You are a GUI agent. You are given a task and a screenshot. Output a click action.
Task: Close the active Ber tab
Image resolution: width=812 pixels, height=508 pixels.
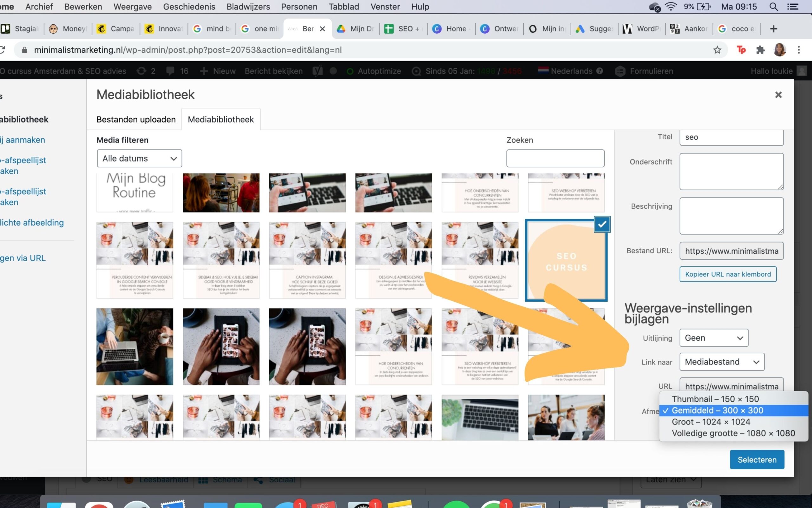323,29
